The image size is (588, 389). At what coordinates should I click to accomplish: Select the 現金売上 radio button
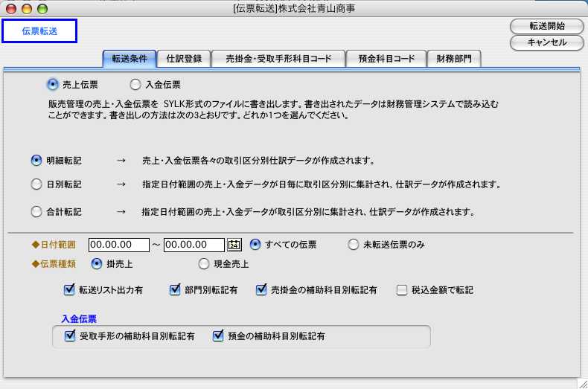tap(204, 263)
